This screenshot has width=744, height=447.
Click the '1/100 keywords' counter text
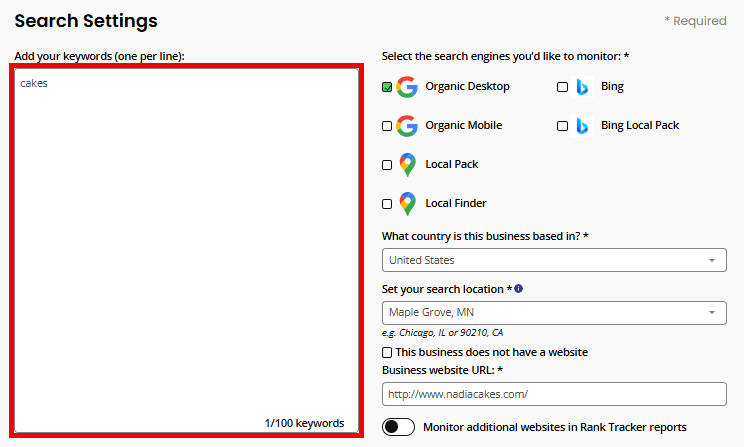coord(304,423)
